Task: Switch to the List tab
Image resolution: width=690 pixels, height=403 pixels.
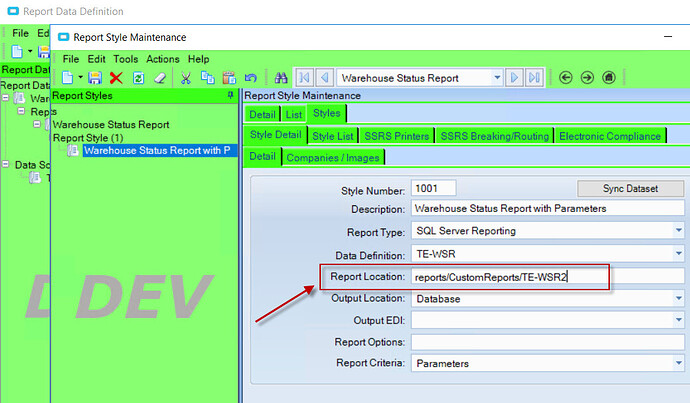Action: click(x=294, y=114)
